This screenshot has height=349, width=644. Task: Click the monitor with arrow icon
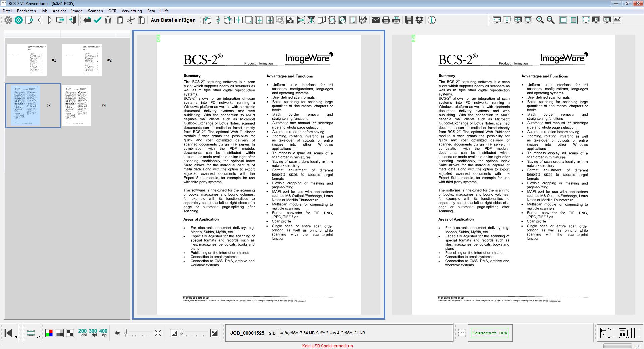pyautogui.click(x=60, y=20)
